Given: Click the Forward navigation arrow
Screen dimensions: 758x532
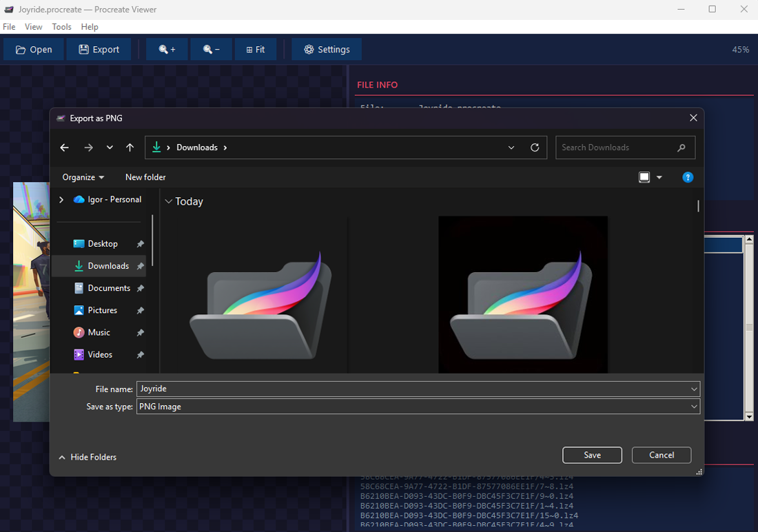Looking at the screenshot, I should (88, 147).
